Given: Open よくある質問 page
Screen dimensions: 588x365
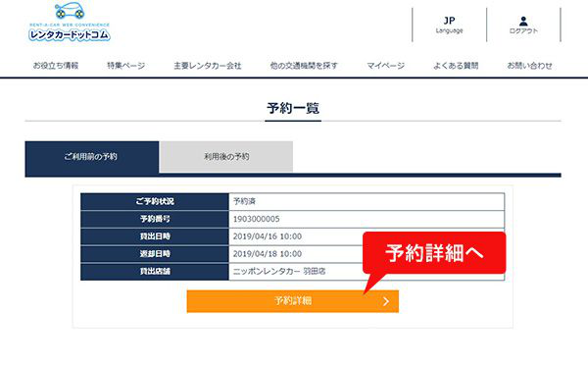Looking at the screenshot, I should pos(456,66).
